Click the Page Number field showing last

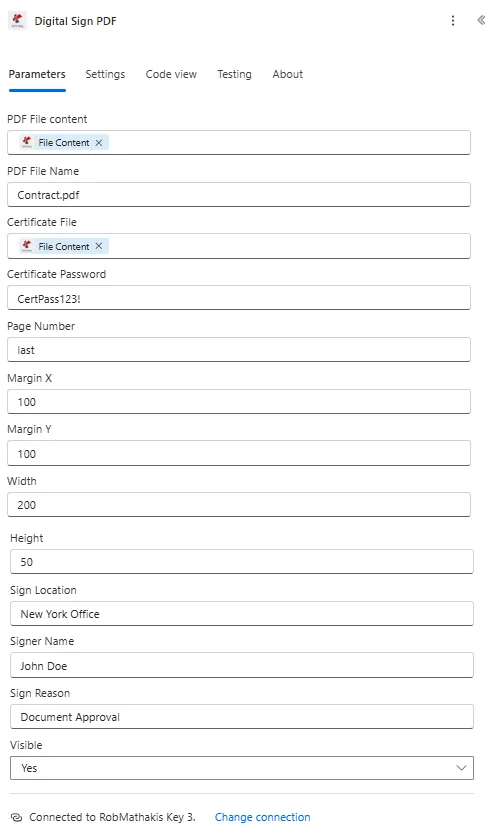[239, 350]
